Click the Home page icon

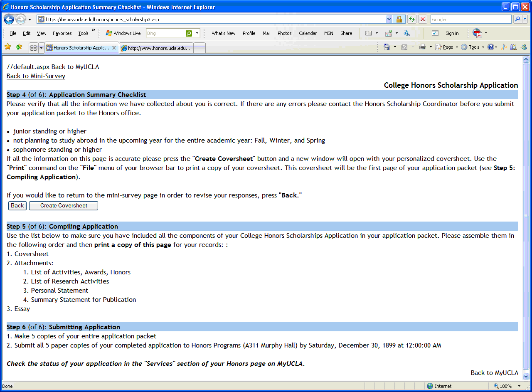(x=387, y=47)
